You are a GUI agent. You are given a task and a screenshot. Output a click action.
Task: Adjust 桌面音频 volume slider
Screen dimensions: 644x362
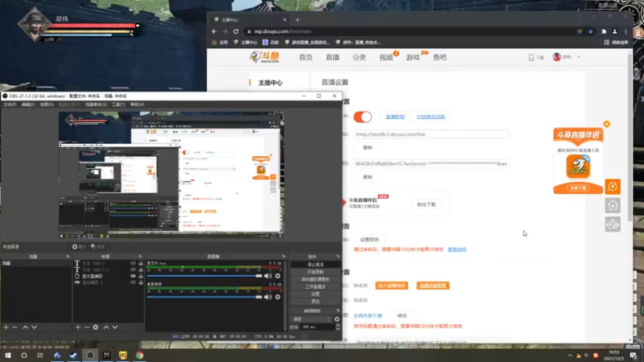[204, 297]
